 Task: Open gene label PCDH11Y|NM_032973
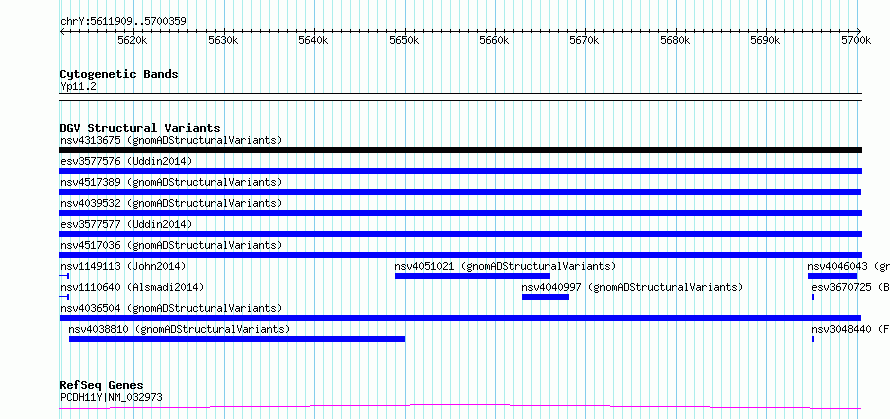click(111, 397)
